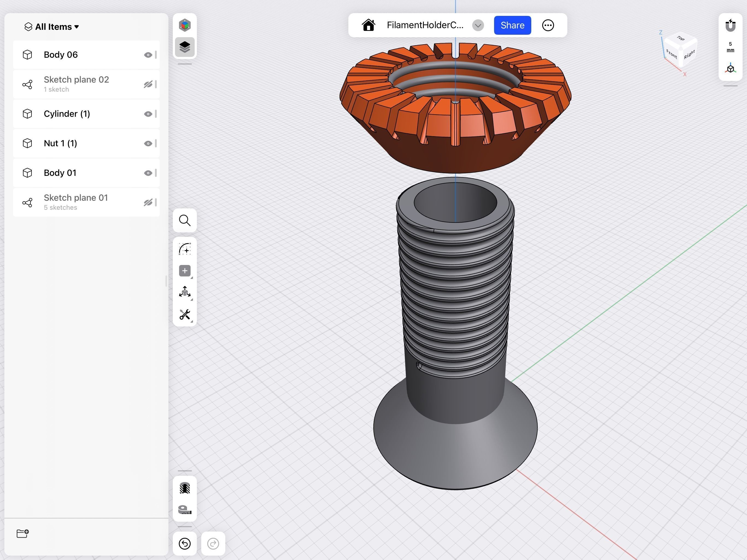The width and height of the screenshot is (747, 560).
Task: Click the Items panel edge handle
Action: (x=166, y=281)
